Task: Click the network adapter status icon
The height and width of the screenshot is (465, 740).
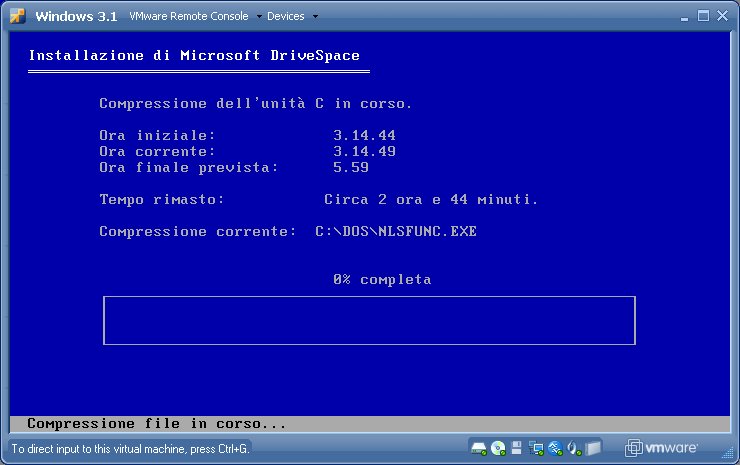Action: 536,448
